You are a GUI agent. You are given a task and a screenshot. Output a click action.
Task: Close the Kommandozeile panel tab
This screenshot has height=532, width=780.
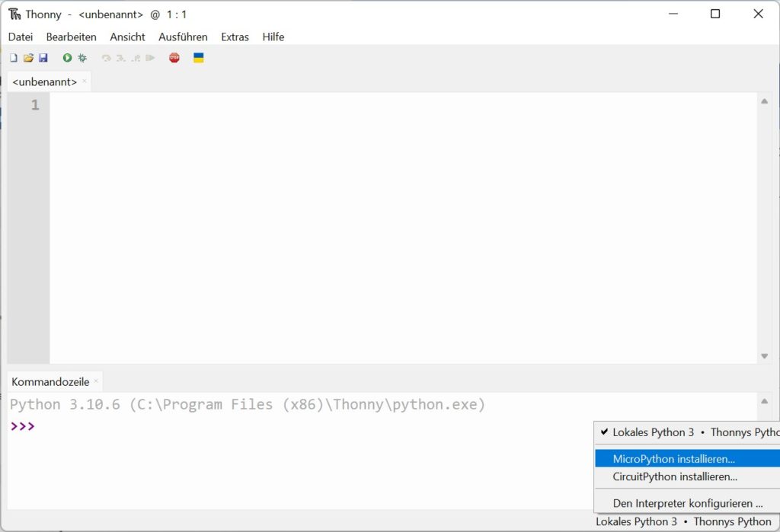tap(96, 381)
